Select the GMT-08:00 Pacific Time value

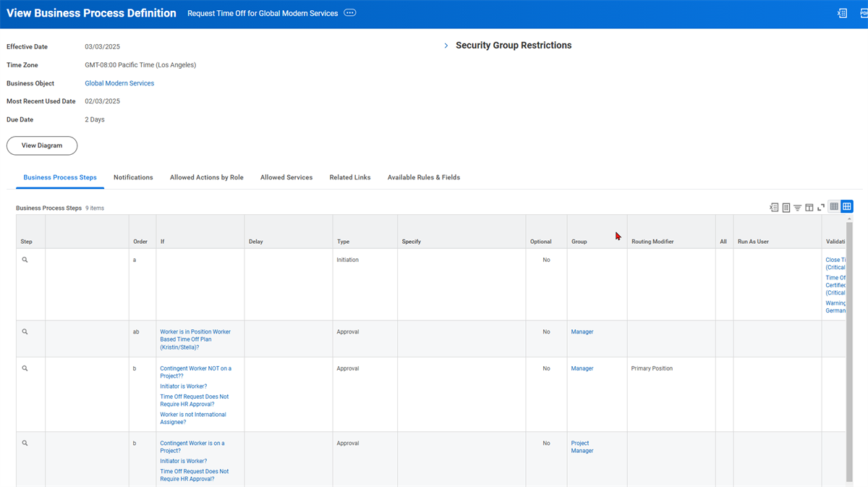(140, 65)
